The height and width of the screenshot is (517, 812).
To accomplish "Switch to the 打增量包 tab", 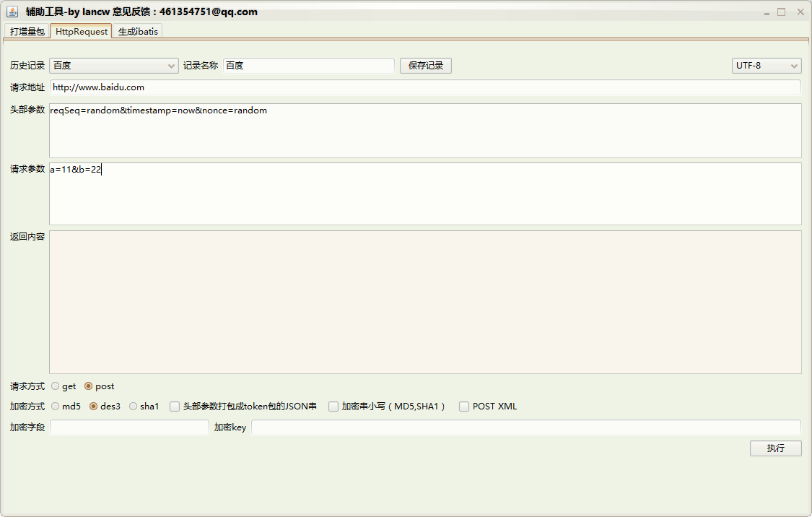I will [27, 32].
